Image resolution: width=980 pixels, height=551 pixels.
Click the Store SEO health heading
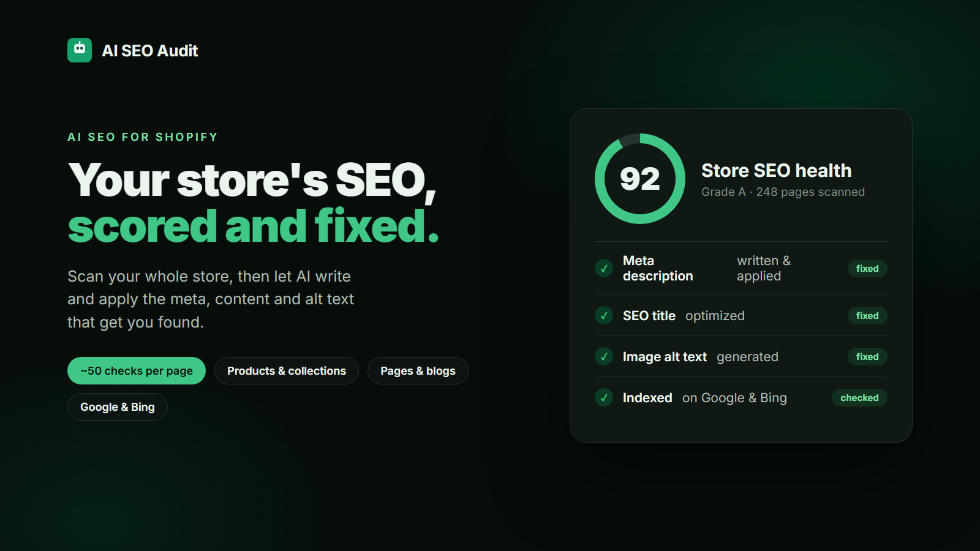777,170
